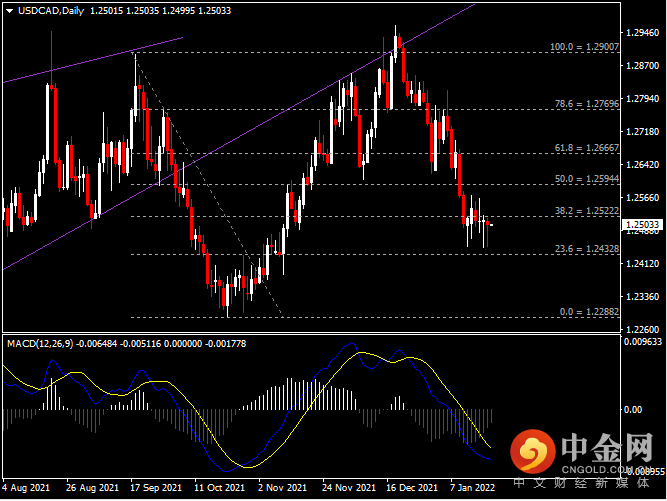Screen dimensions: 667x501
Task: Click the 1.25660 price axis label
Action: pos(643,198)
